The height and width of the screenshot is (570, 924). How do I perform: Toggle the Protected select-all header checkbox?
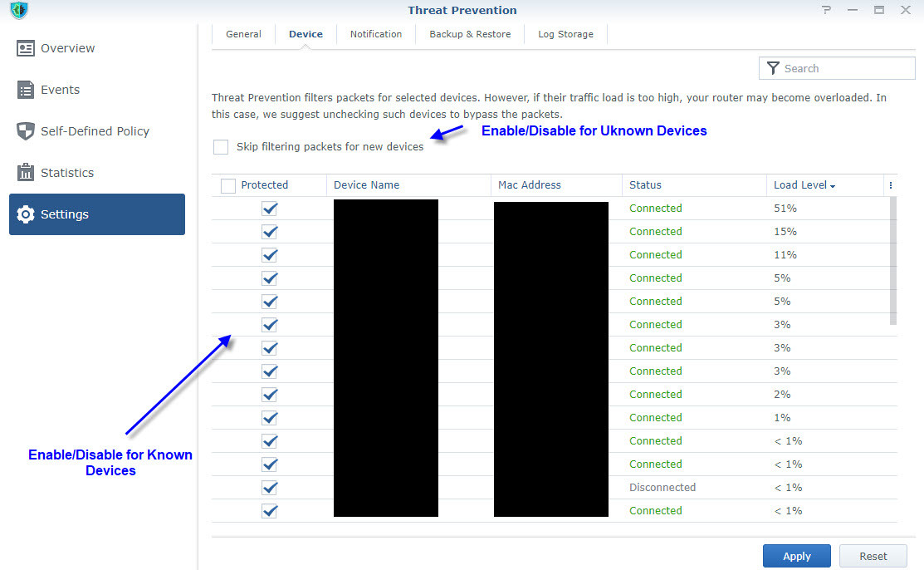(228, 185)
